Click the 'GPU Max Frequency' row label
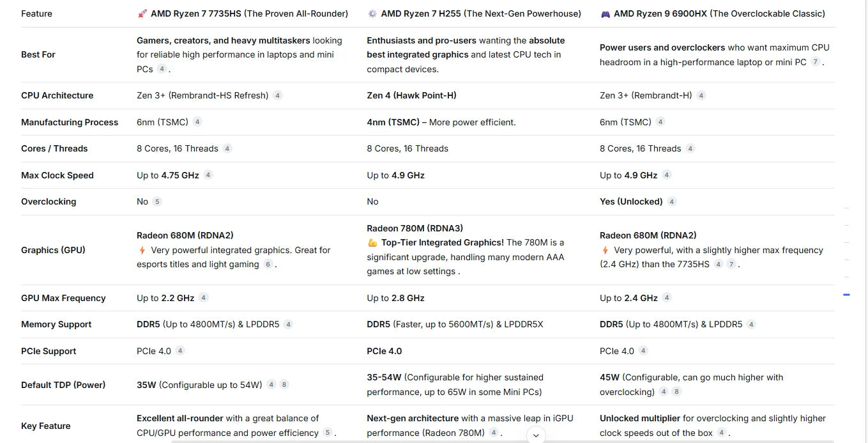The image size is (868, 443). coord(63,298)
